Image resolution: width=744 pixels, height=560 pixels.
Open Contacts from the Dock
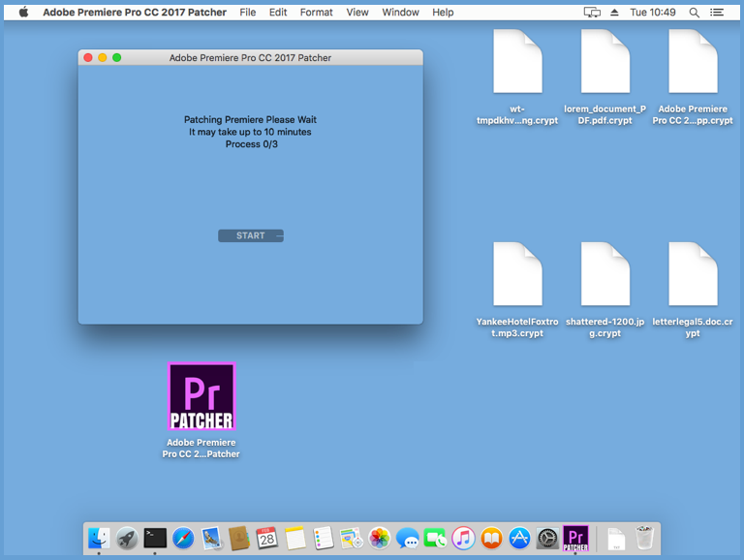pyautogui.click(x=239, y=538)
